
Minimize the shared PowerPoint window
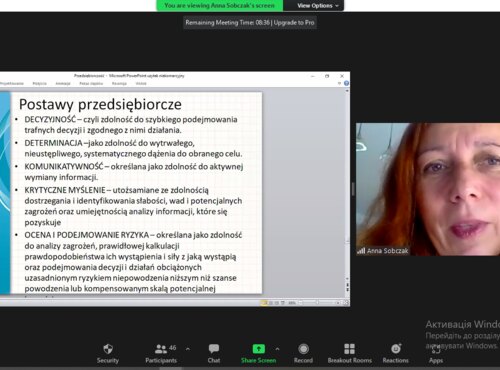pyautogui.click(x=313, y=76)
